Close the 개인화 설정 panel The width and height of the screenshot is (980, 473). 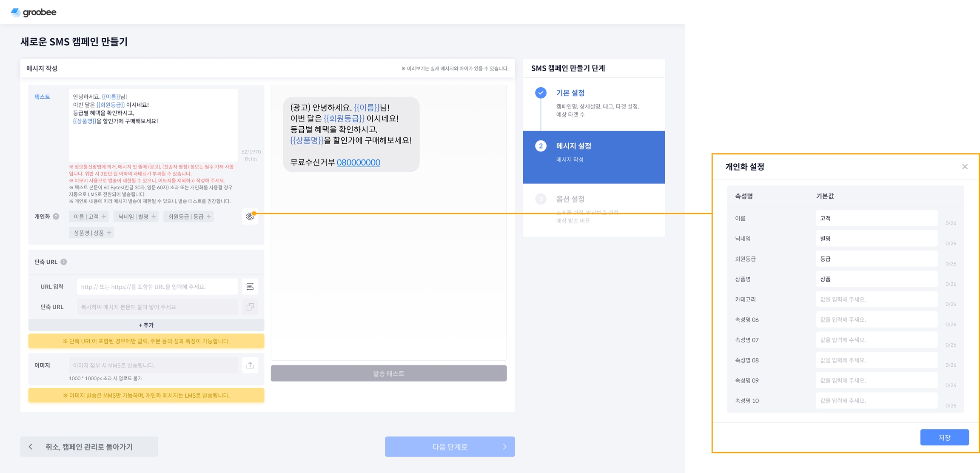click(x=965, y=167)
